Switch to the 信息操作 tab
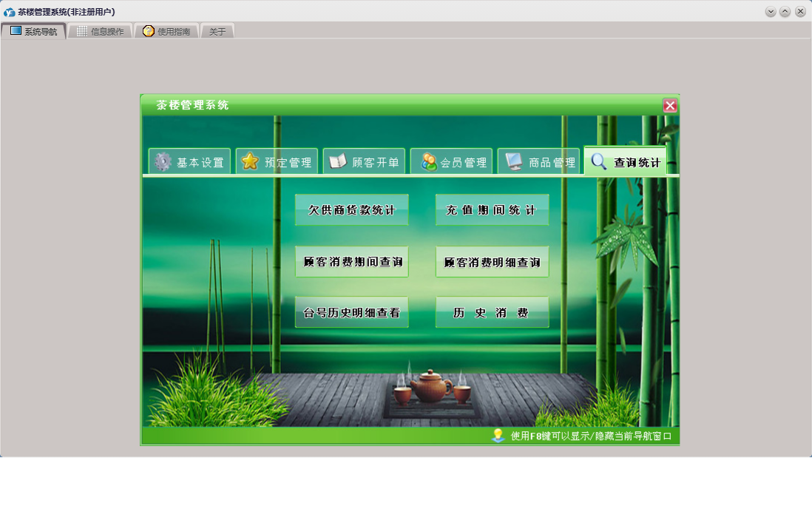The width and height of the screenshot is (812, 526). 101,31
